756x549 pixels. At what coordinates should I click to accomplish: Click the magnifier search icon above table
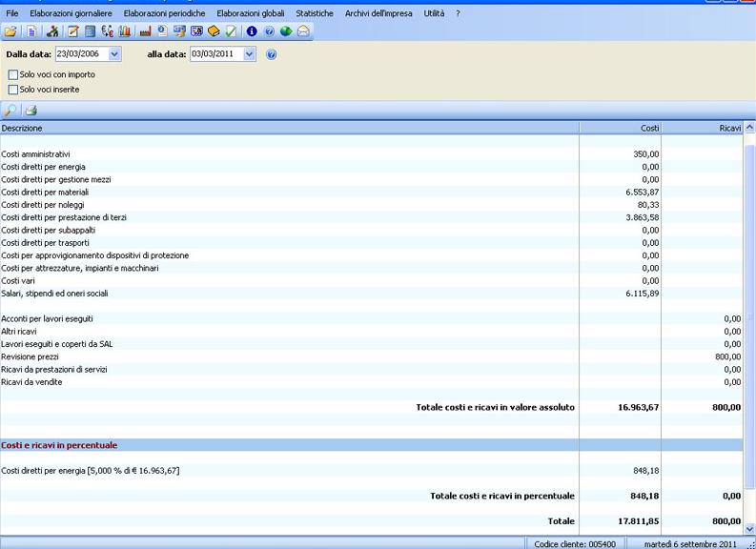pos(10,110)
